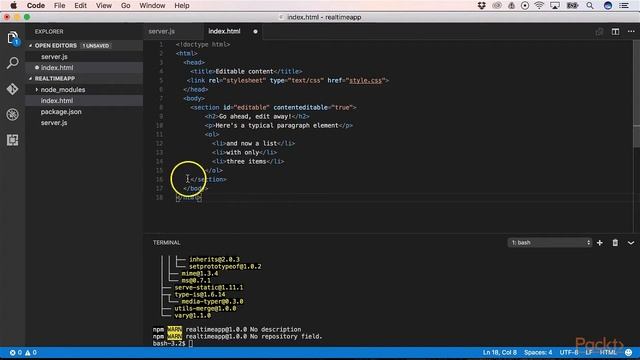Open the Help menu
The height and width of the screenshot is (360, 640).
pos(182,5)
